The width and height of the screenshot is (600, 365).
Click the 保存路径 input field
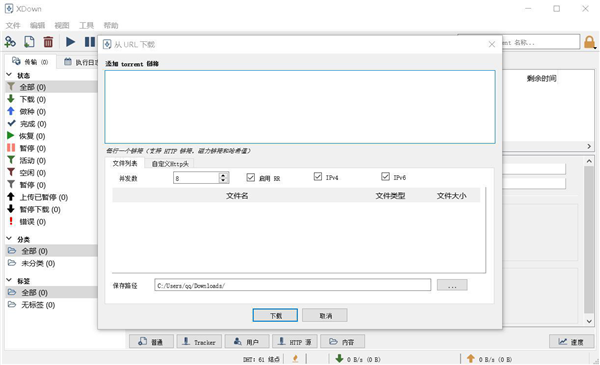click(293, 285)
